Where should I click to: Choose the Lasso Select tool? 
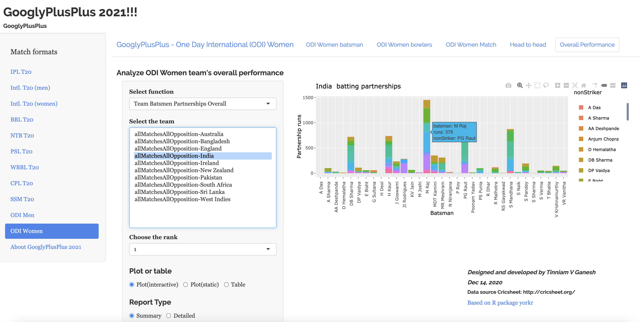click(546, 86)
